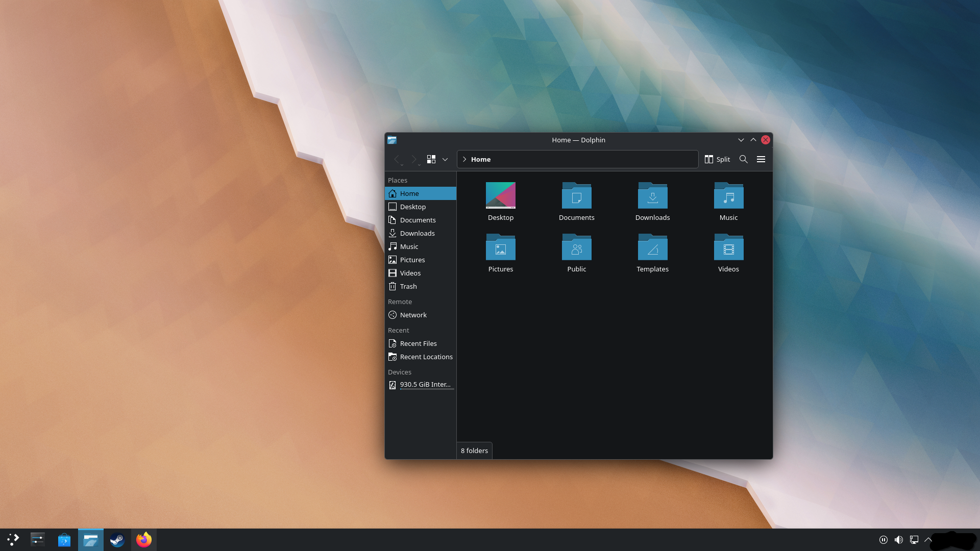The image size is (980, 551).
Task: Launch Firefox from the taskbar
Action: coord(144,540)
